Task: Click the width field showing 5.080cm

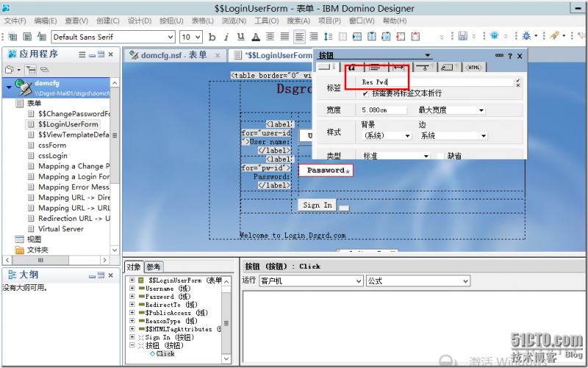Action: 384,110
